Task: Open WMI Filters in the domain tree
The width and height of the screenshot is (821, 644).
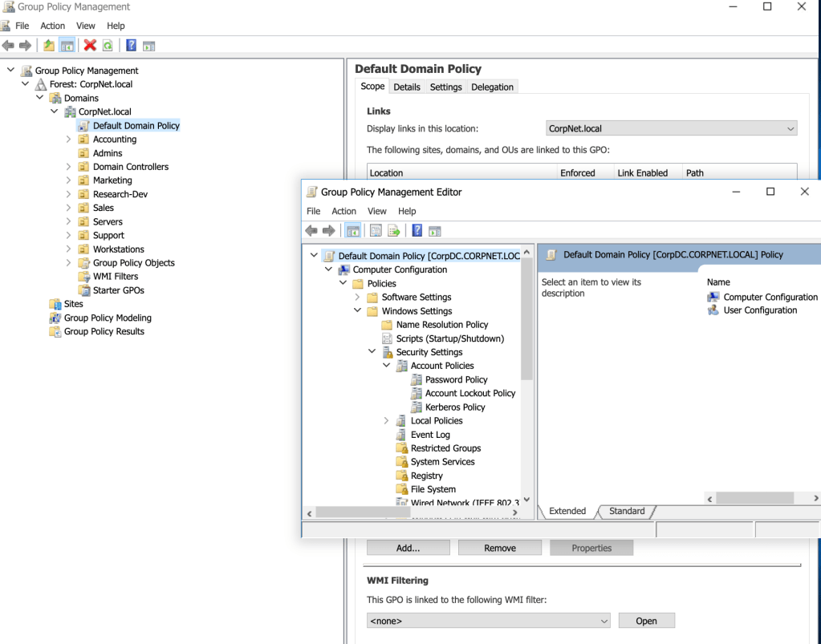Action: point(116,277)
